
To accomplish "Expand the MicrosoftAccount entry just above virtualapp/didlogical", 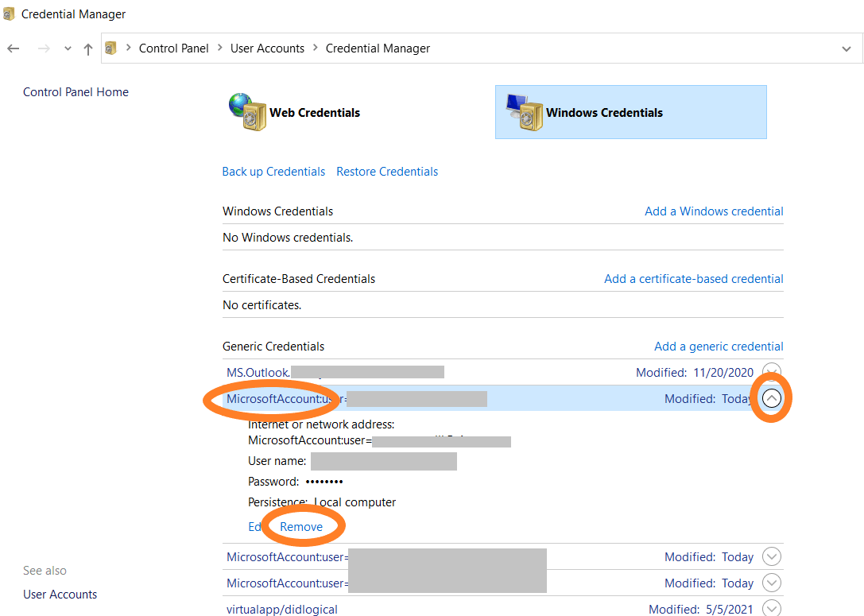I will (x=772, y=583).
